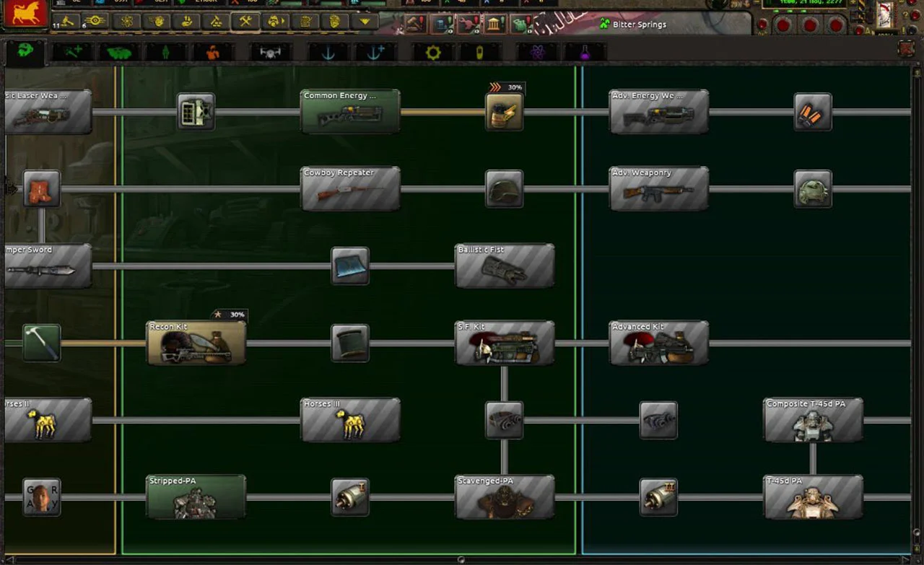Click the helmet icon after Cowboy Repeater
Viewport: 924px width, 565px height.
coord(504,189)
